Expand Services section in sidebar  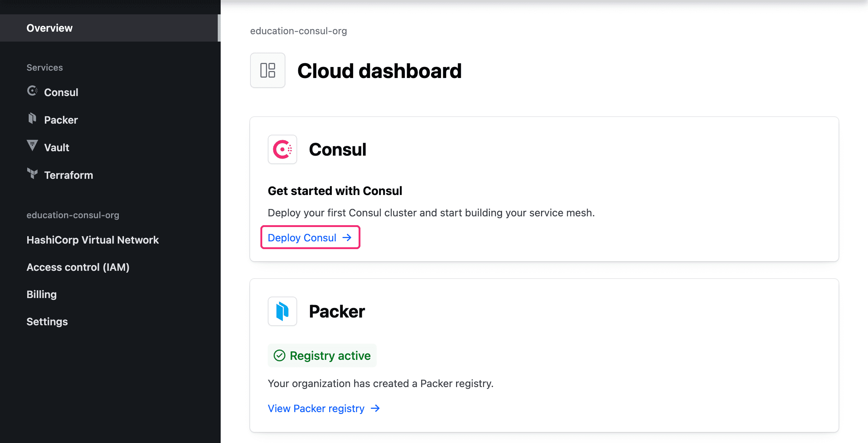[45, 67]
